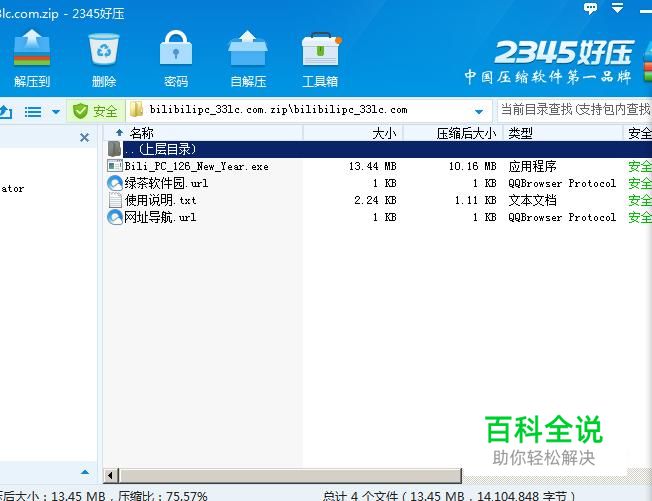Close the left side panel
The height and width of the screenshot is (501, 652).
coord(84,138)
